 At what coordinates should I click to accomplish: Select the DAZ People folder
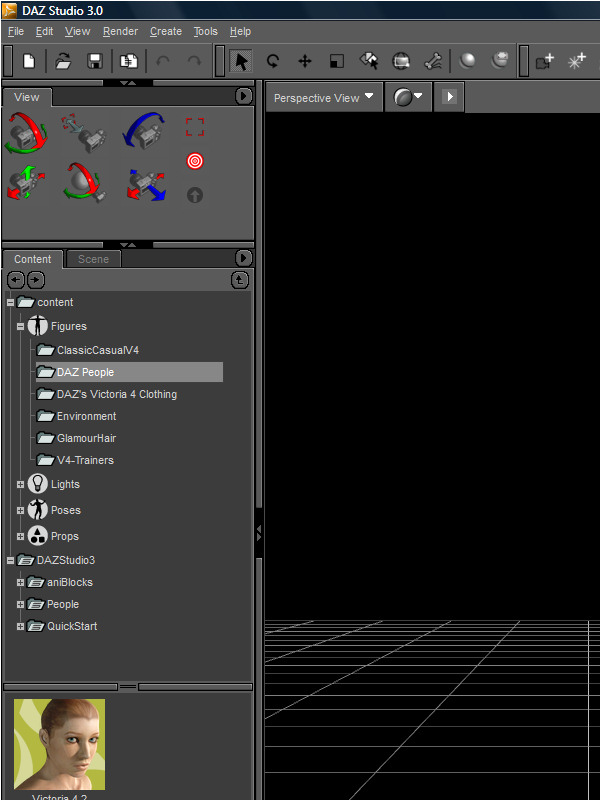pos(130,372)
